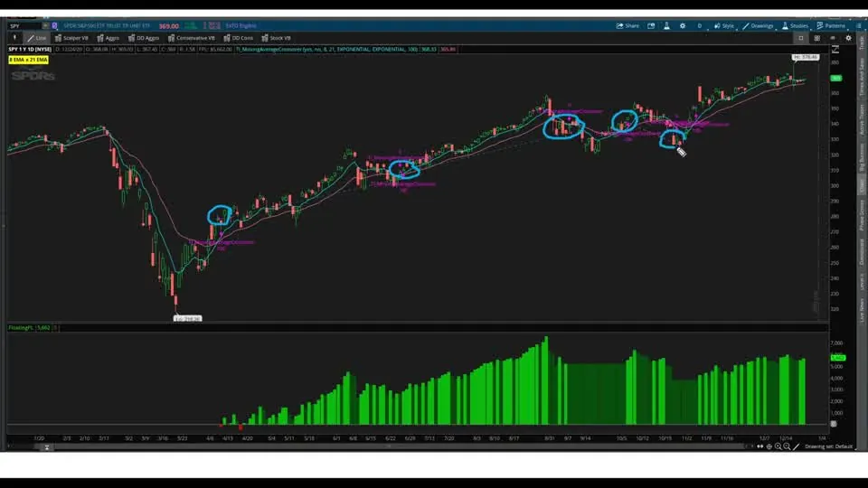
Task: Open chart settings gear in header
Action: tap(683, 25)
